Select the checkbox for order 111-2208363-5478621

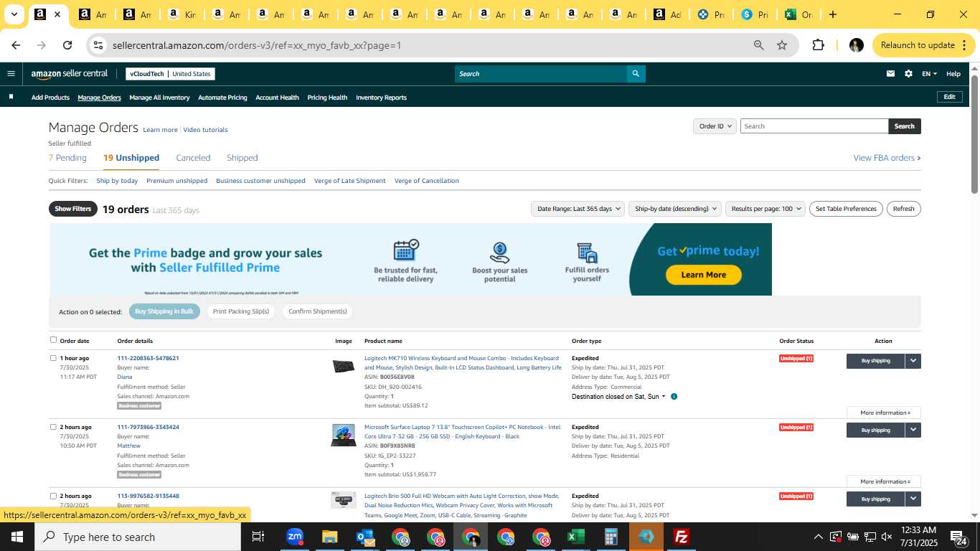click(x=53, y=357)
